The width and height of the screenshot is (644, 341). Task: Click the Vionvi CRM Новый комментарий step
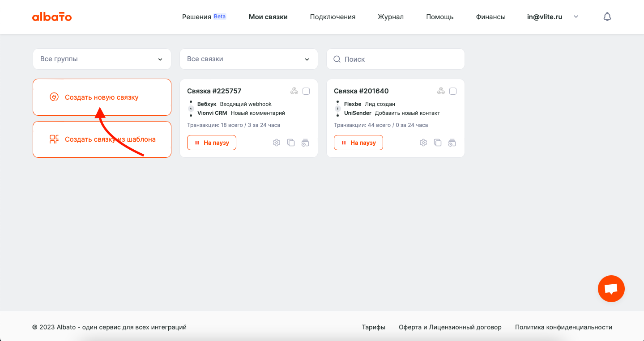pos(241,113)
